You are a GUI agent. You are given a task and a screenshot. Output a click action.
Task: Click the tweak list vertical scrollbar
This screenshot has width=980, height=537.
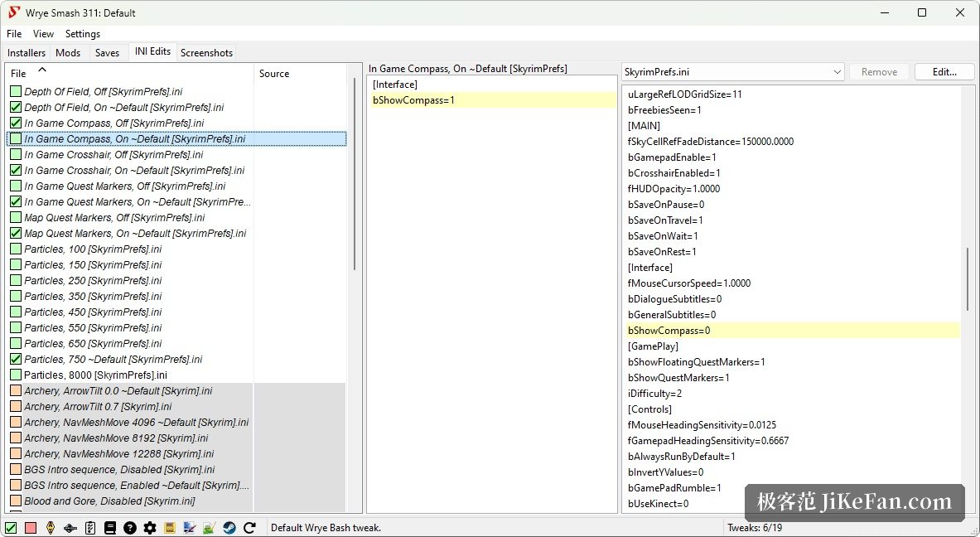coord(354,174)
